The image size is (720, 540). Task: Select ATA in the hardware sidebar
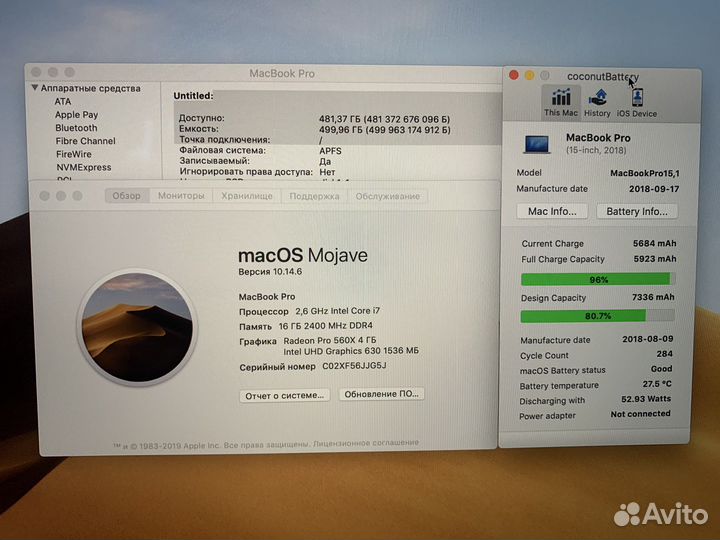[63, 101]
